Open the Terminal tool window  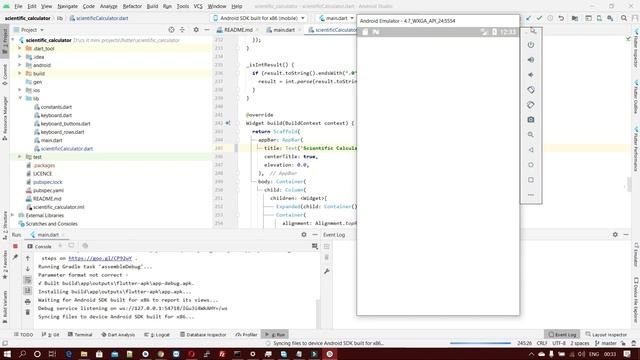coord(80,334)
